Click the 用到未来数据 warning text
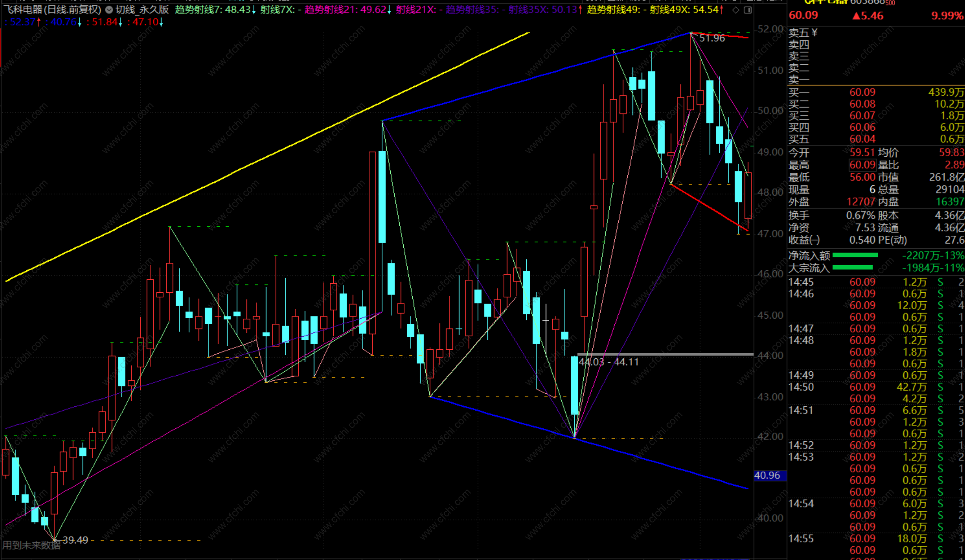Image resolution: width=965 pixels, height=560 pixels. pos(31,545)
